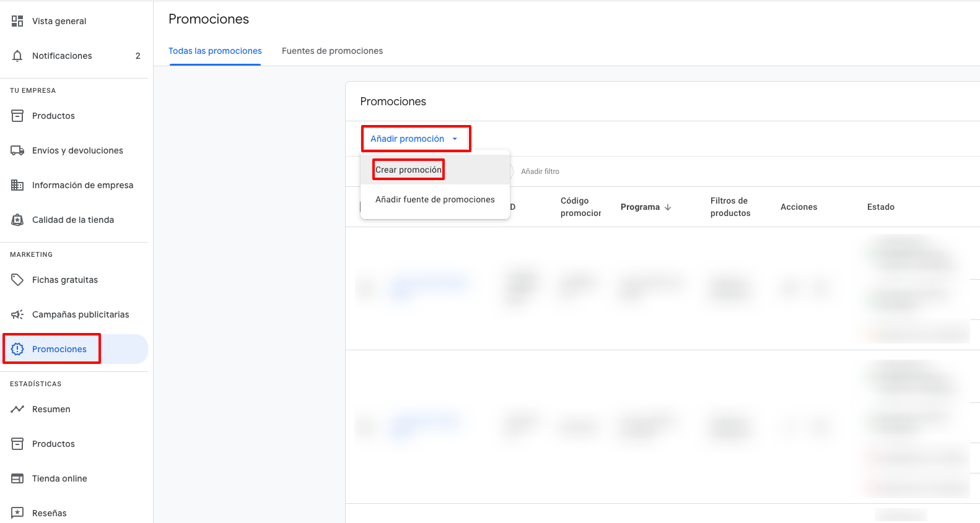Click the Productos icon under Tu empresa

point(17,116)
